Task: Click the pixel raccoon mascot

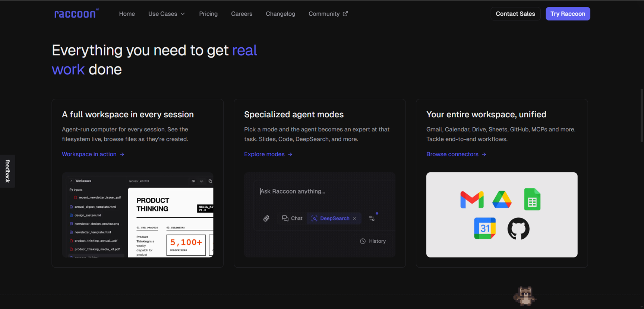Action: 525,296
